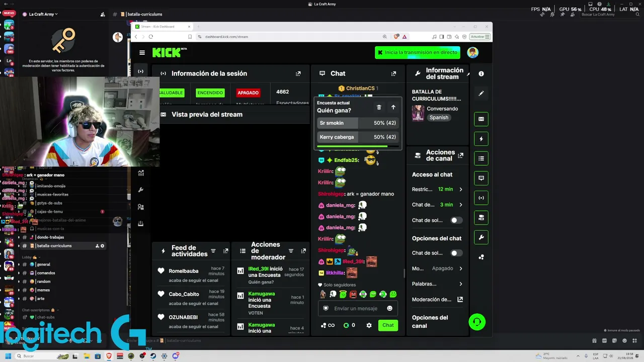644x362 pixels.
Task: Toggle Chat de sol... under Acceso al chat
Action: pyautogui.click(x=456, y=220)
